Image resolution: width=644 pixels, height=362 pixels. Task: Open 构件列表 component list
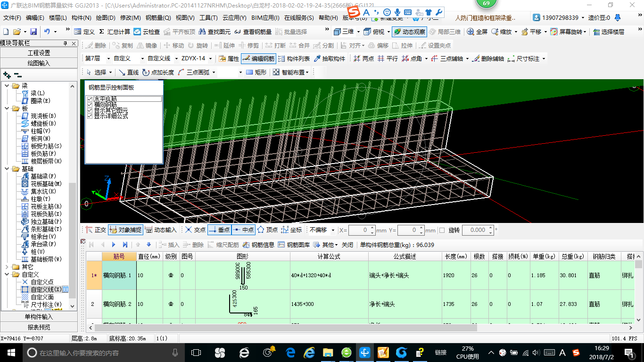(294, 58)
